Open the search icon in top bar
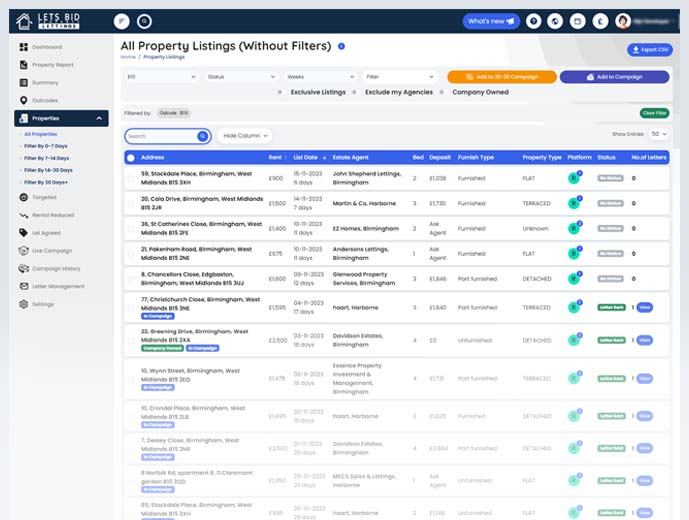Image resolution: width=689 pixels, height=520 pixels. tap(144, 21)
